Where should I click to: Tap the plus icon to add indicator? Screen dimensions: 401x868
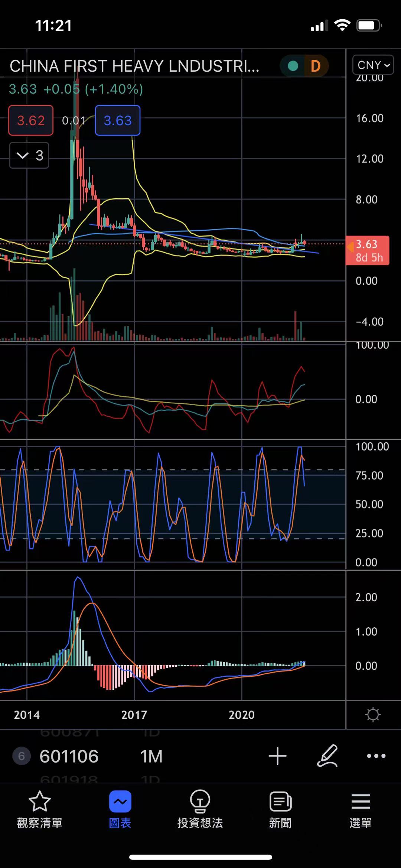pos(277,756)
